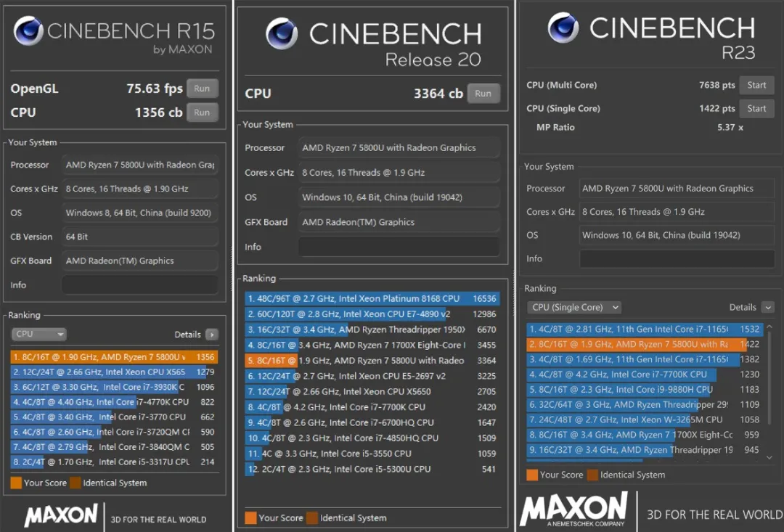This screenshot has height=532, width=784.
Task: Start the CPU Multi Core test
Action: coord(756,85)
